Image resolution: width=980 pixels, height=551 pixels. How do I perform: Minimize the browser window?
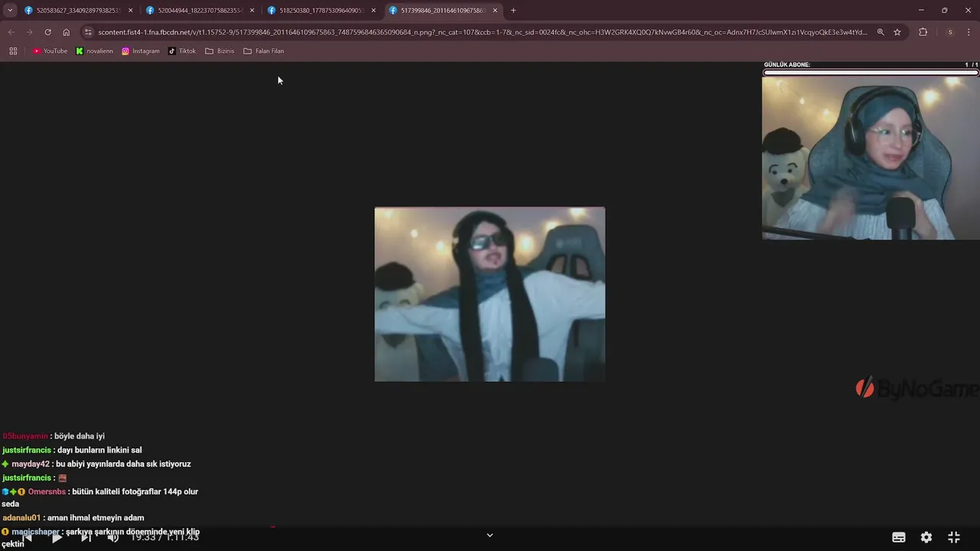click(921, 10)
